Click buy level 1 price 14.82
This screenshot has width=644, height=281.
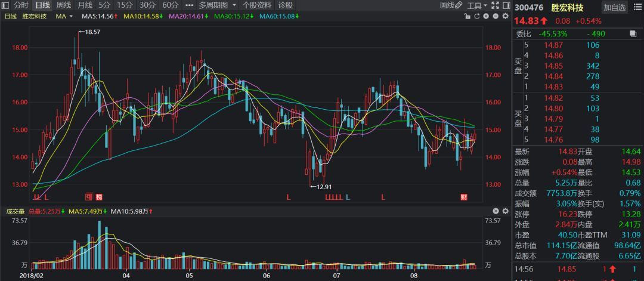(552, 98)
